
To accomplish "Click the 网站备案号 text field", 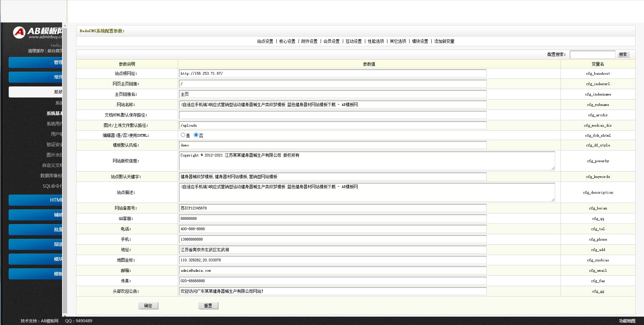I will [332, 208].
